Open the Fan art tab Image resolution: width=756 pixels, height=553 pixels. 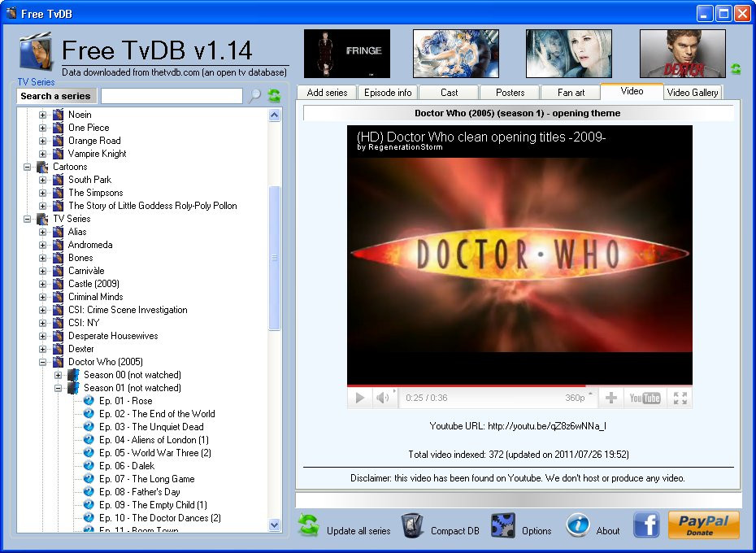(571, 92)
